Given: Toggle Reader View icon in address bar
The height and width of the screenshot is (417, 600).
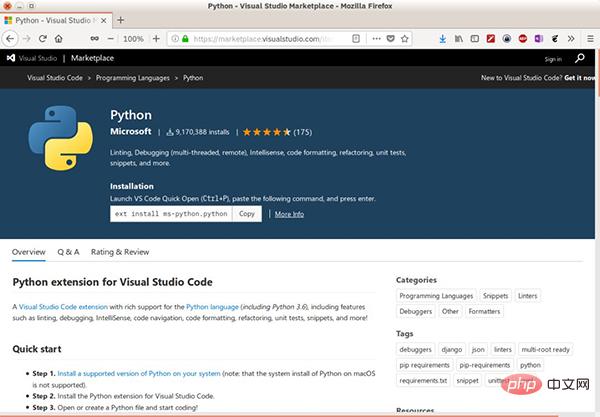Looking at the screenshot, I should tap(356, 39).
